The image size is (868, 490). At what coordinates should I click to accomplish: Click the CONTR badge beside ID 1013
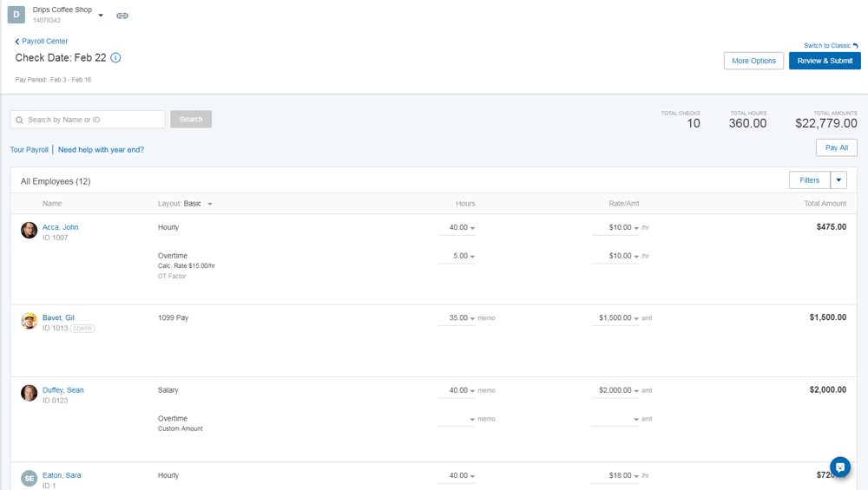click(82, 329)
